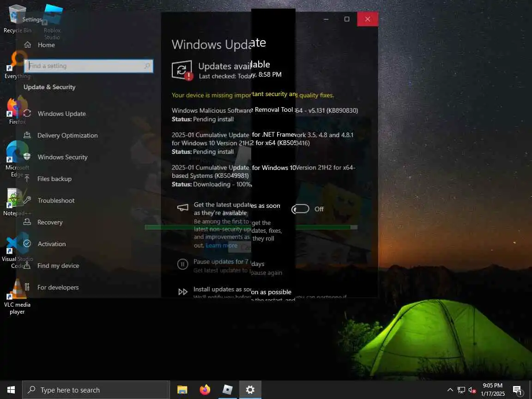Open the Delivery Optimization settings page
The width and height of the screenshot is (532, 399).
click(60, 135)
